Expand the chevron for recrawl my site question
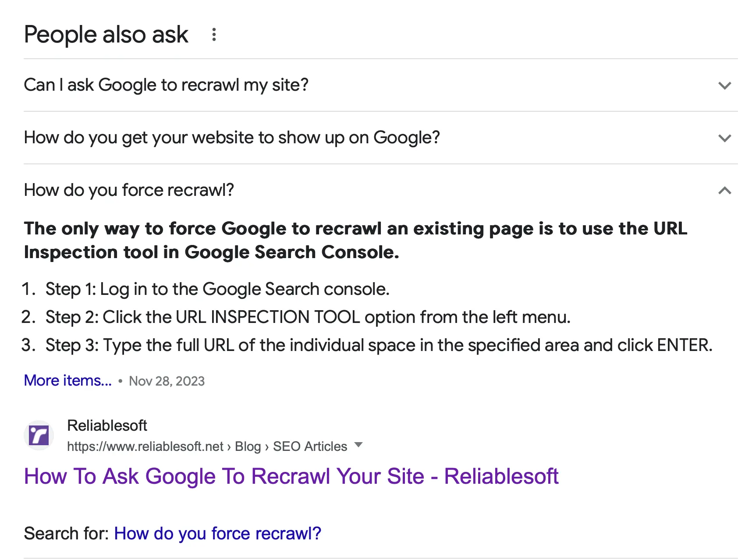 [x=725, y=85]
